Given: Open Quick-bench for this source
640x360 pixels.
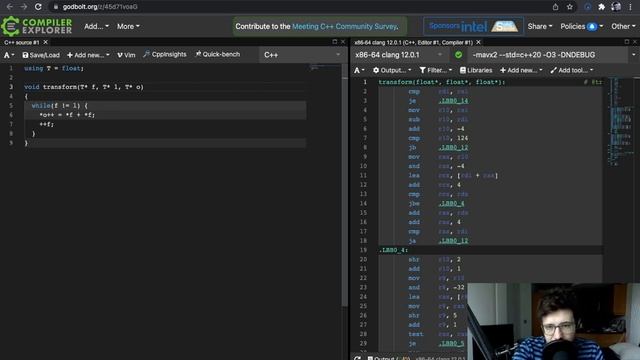Looking at the screenshot, I should [x=218, y=54].
